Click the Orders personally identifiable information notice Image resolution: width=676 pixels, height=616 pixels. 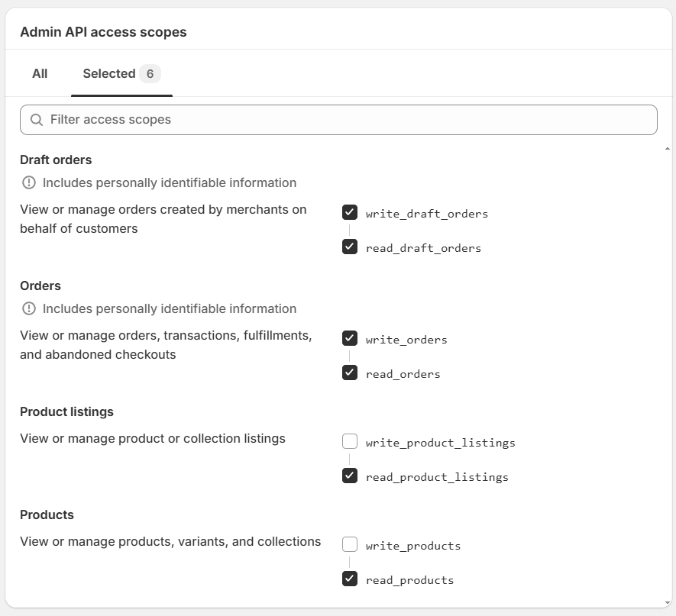click(x=170, y=308)
